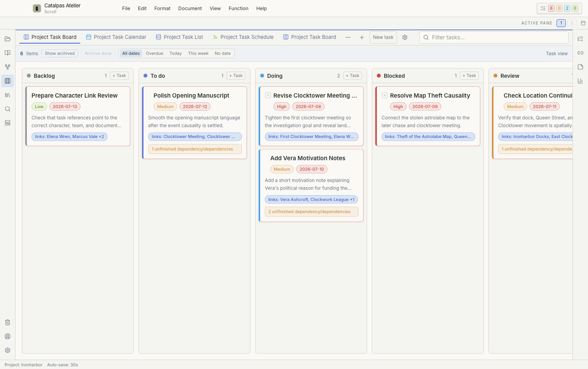Viewport: 588px width, 369px height.
Task: Add a task to Doing column
Action: coord(352,75)
